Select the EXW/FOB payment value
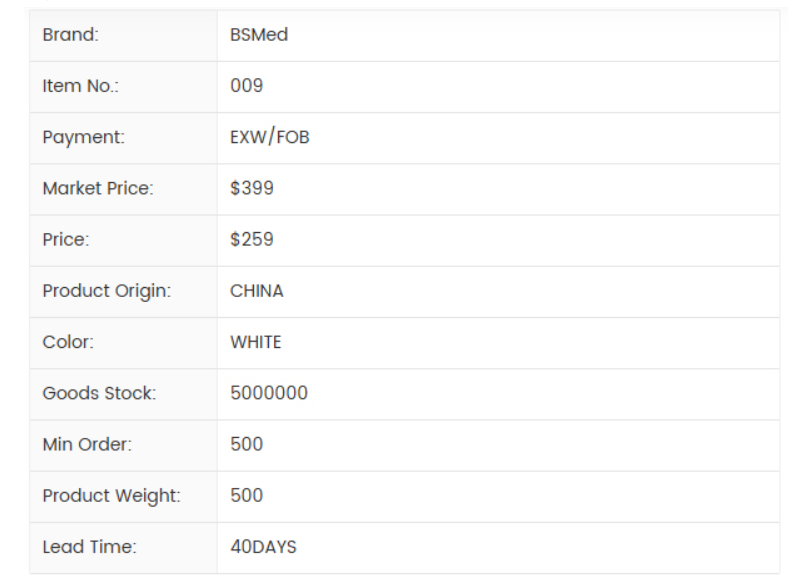This screenshot has height=579, width=789. [x=270, y=138]
